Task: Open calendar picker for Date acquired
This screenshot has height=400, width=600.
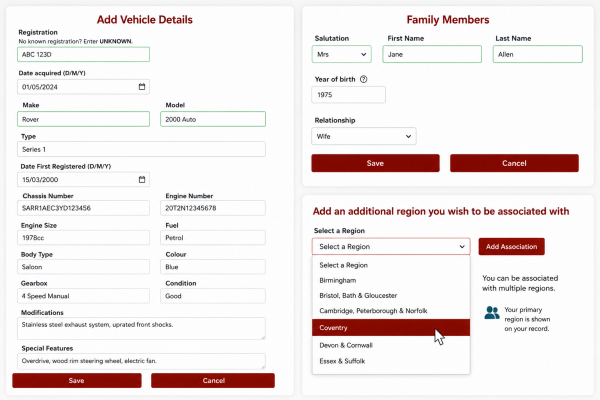Action: click(142, 87)
